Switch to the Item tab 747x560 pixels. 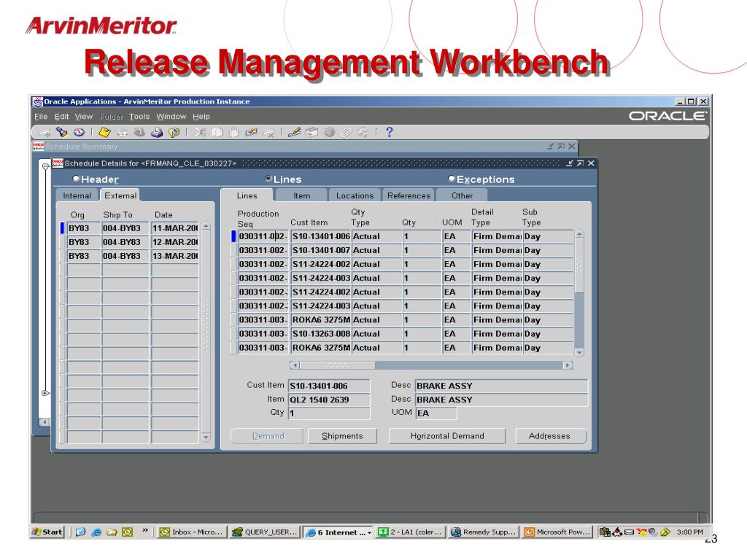301,195
